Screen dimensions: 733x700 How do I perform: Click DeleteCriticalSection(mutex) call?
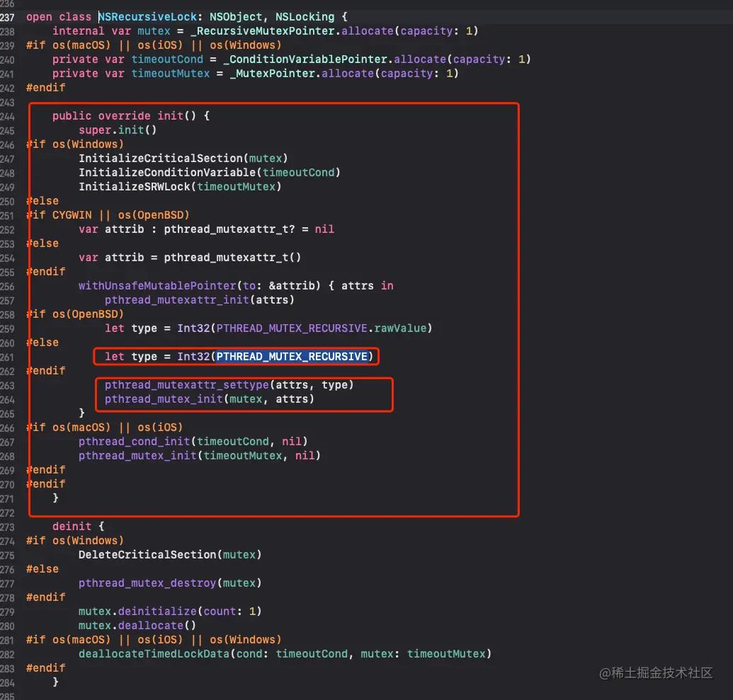click(x=170, y=555)
